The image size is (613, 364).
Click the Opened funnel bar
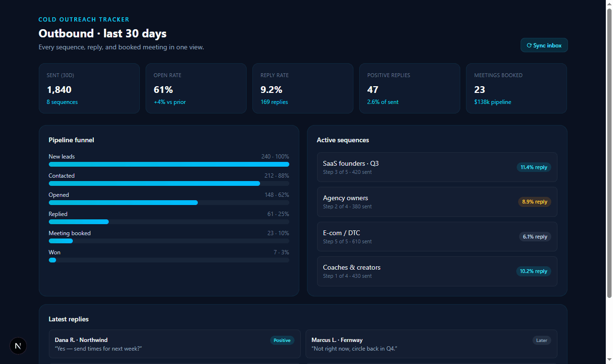pyautogui.click(x=169, y=203)
